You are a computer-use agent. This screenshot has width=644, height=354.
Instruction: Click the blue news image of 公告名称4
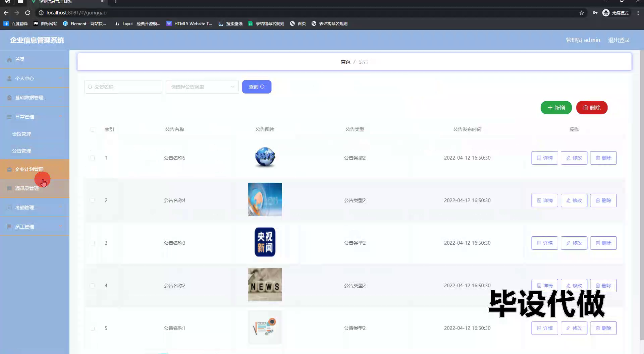pyautogui.click(x=265, y=199)
